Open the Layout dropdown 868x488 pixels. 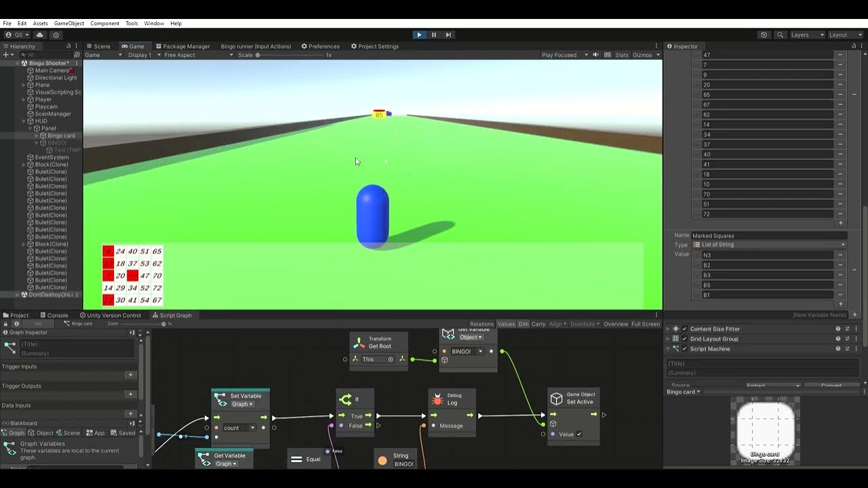845,35
